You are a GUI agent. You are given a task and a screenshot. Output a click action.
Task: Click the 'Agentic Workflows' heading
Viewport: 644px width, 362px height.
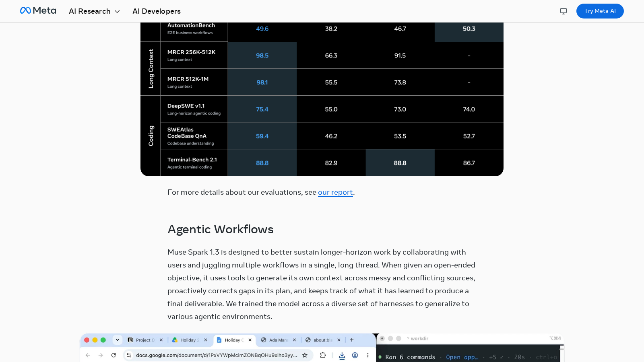(221, 229)
